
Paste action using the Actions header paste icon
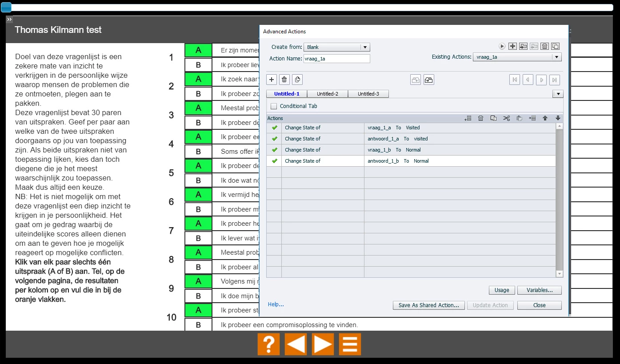point(519,118)
